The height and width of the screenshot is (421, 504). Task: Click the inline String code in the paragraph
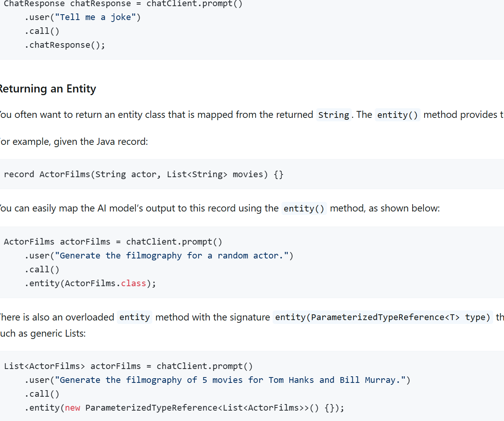tap(334, 115)
